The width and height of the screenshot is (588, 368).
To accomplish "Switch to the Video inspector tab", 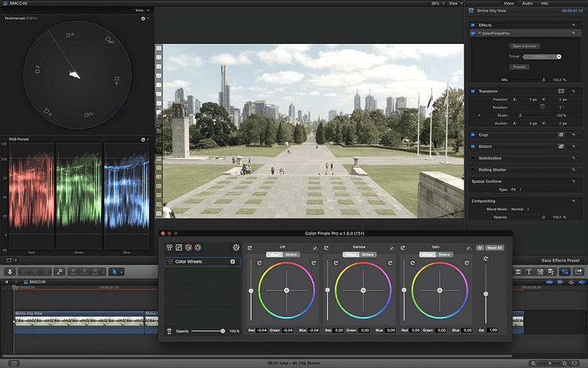I will point(509,3).
